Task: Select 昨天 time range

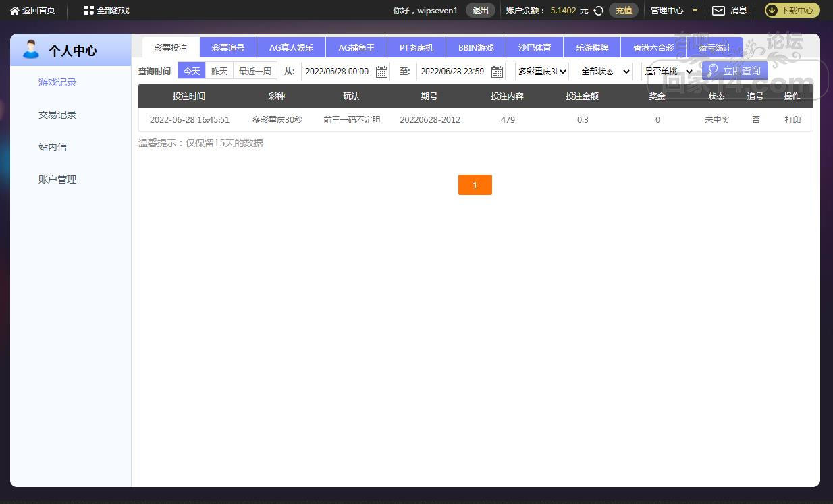Action: [219, 71]
